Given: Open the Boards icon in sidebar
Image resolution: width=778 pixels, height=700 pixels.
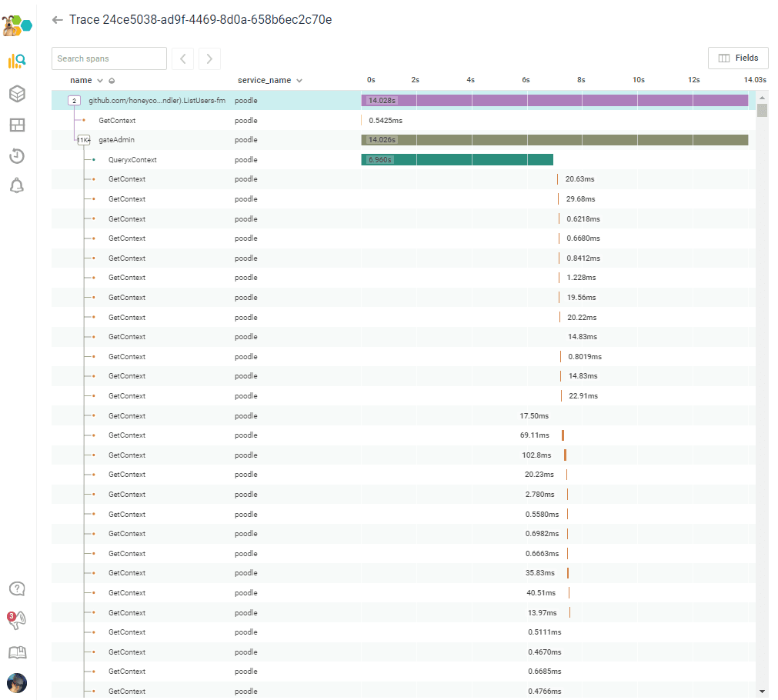Looking at the screenshot, I should [17, 125].
